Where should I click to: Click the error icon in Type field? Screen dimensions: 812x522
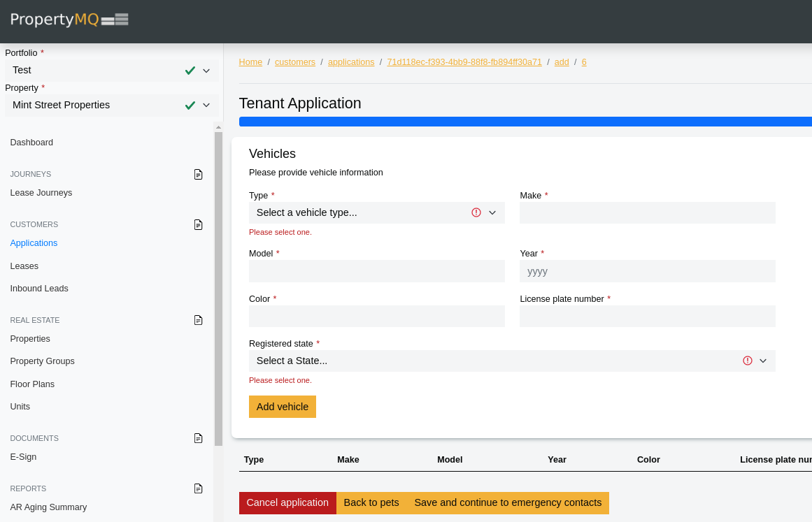click(476, 212)
